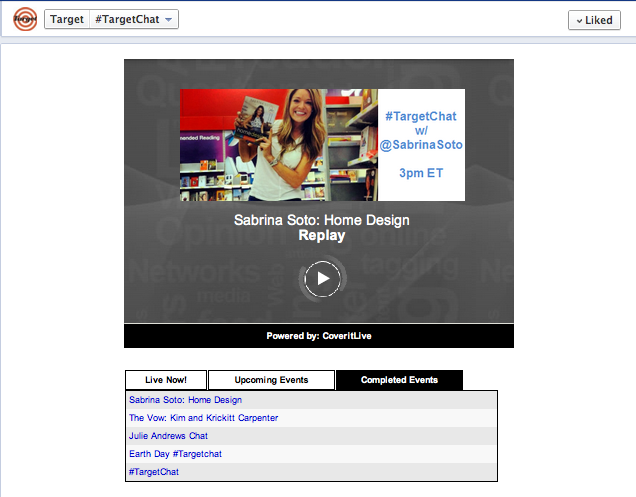The height and width of the screenshot is (497, 636).
Task: Select the Completed Events tab
Action: [400, 380]
